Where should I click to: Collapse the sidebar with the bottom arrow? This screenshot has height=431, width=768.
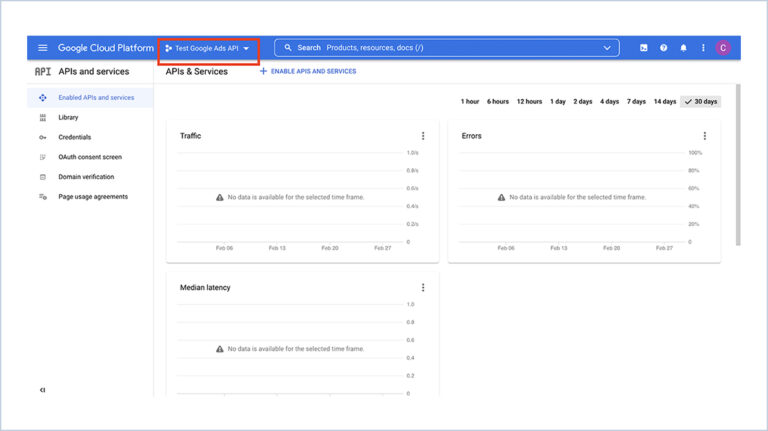43,390
